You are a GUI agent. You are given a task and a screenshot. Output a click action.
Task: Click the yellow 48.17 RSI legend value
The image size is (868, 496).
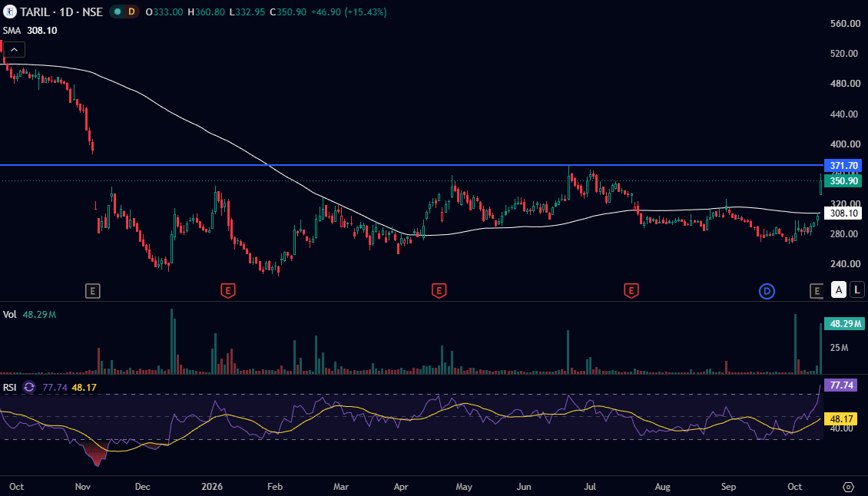[x=84, y=388]
